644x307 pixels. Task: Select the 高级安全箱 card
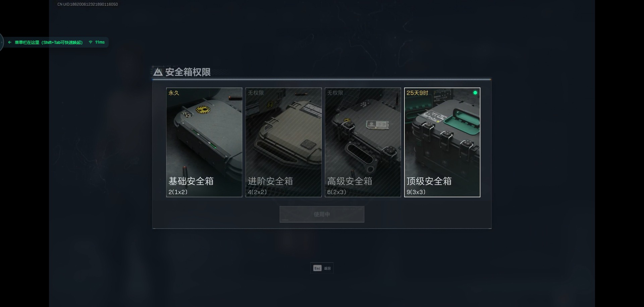coord(363,142)
